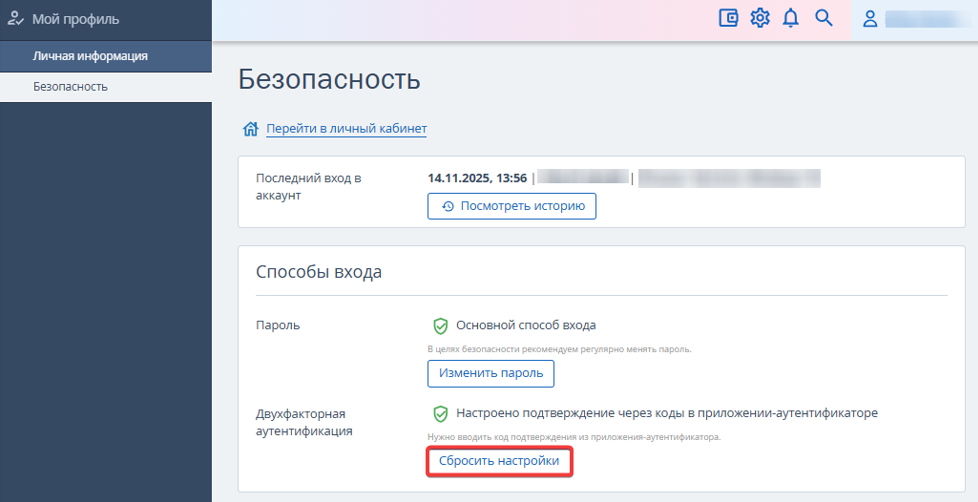Viewport: 978px width, 502px height.
Task: Click the Пароль label
Action: click(278, 325)
